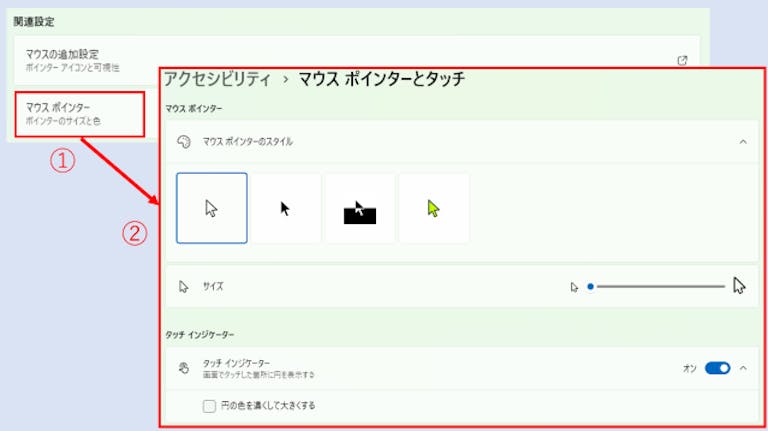
Task: Click the large pointer icon at slider end
Action: (x=739, y=286)
